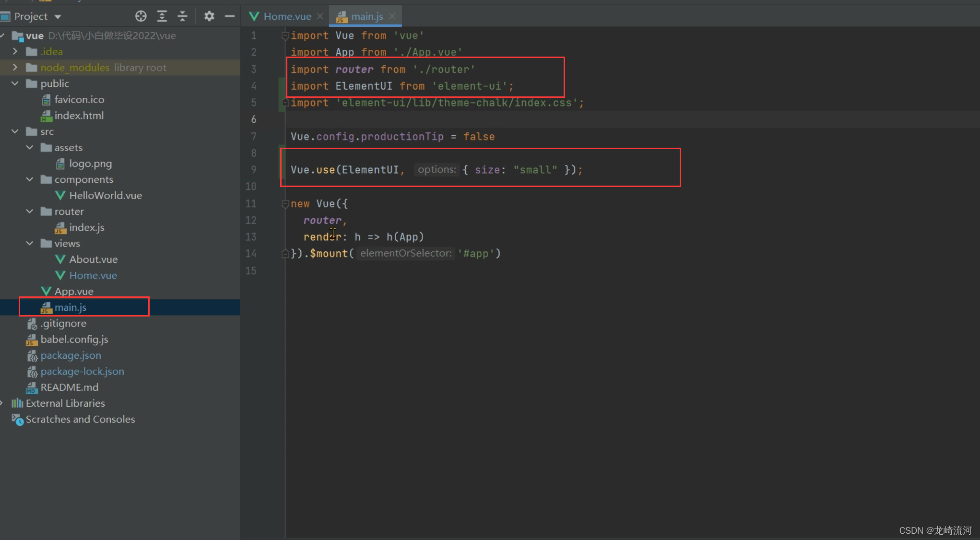Click the folder icon of node_modules

[32, 68]
